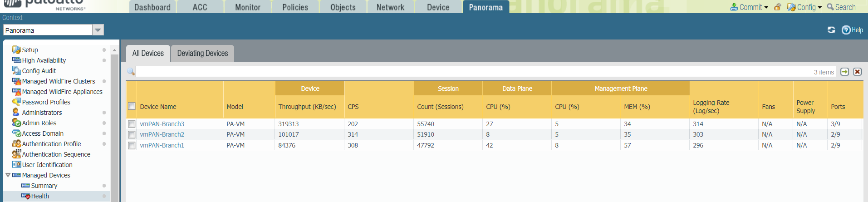The image size is (868, 202).
Task: Switch to the Objects tab
Action: pos(343,7)
